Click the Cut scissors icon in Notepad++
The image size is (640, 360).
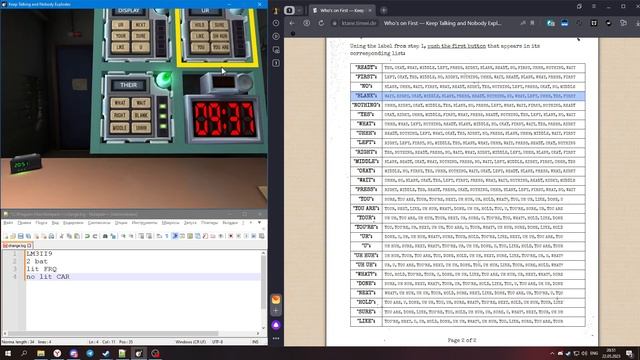(62, 236)
